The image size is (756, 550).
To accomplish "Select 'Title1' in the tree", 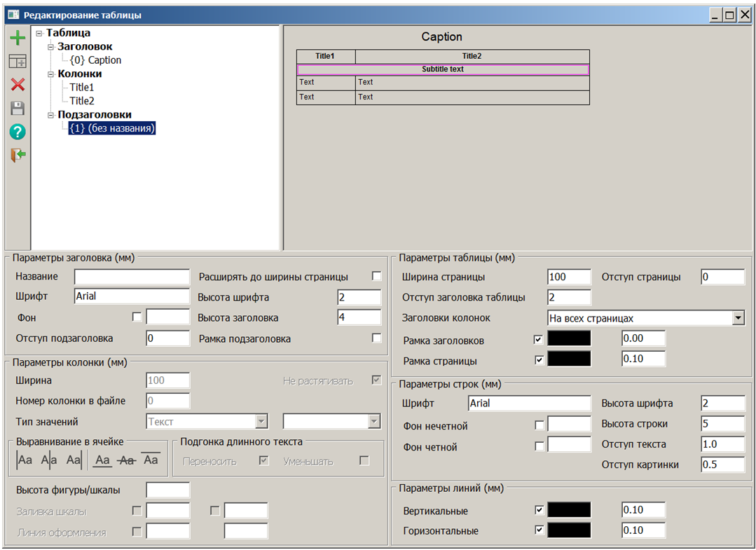I will point(81,88).
